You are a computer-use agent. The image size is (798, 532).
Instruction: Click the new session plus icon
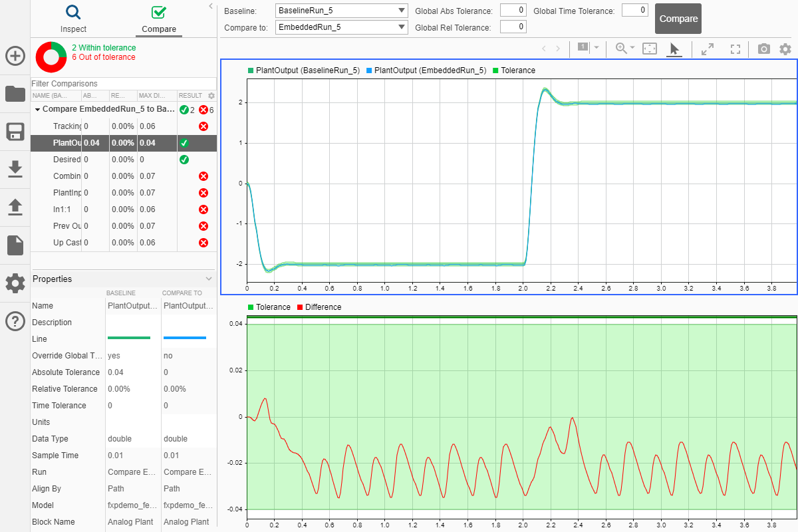(x=15, y=56)
